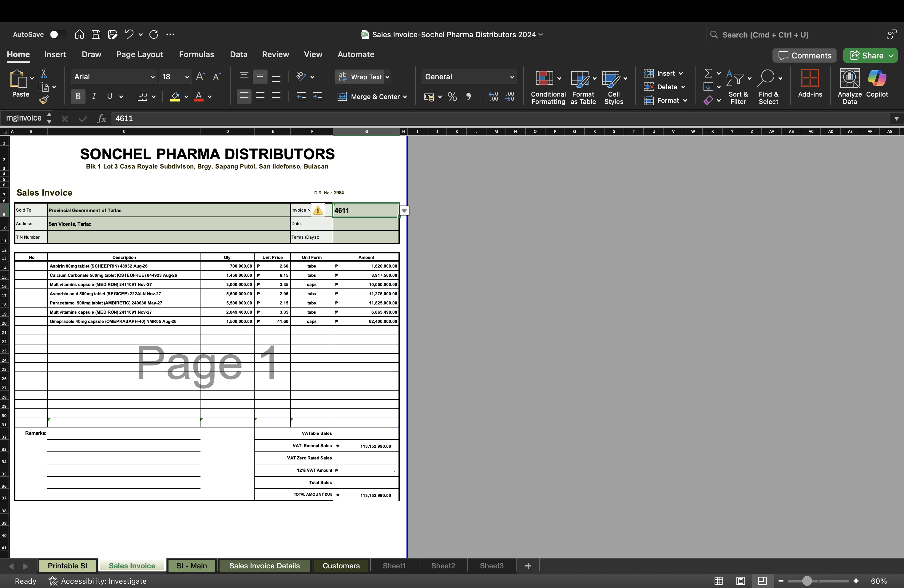Click the insert function fx icon

(x=101, y=118)
